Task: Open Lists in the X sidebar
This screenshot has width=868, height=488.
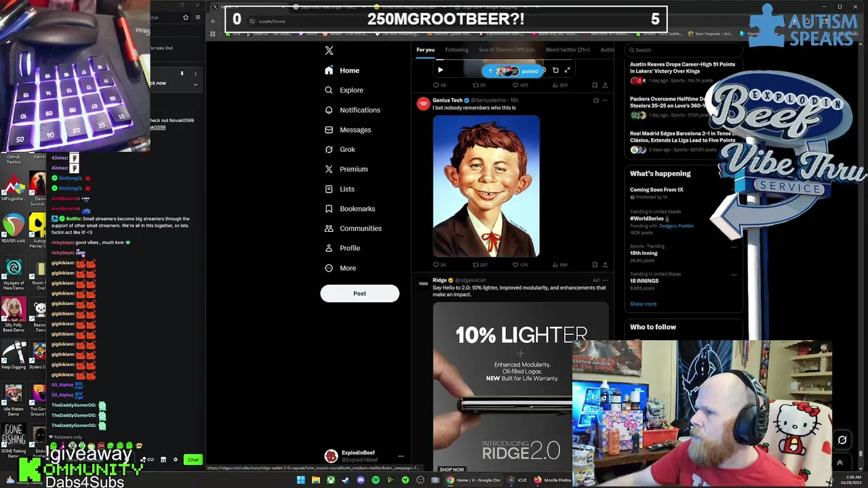Action: point(340,189)
